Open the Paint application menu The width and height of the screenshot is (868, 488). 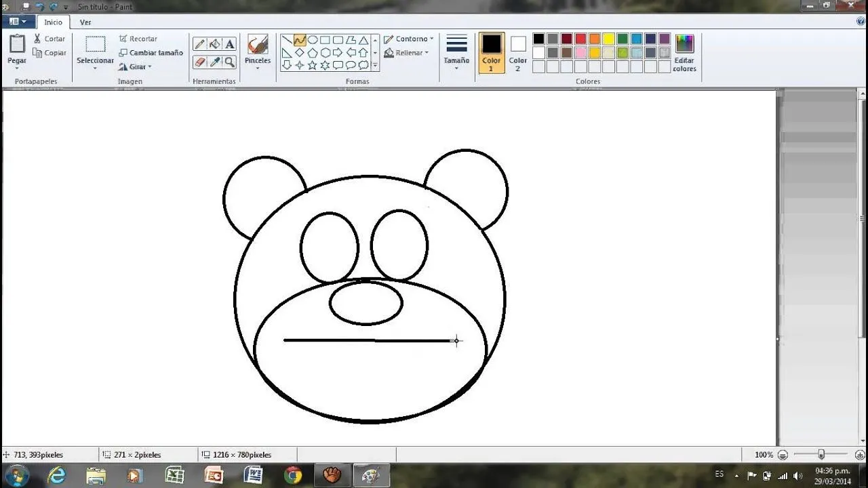pyautogui.click(x=18, y=21)
